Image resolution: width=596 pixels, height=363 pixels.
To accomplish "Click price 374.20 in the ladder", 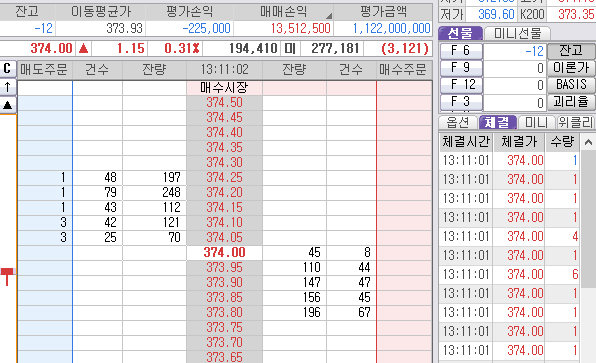I will (x=224, y=193).
